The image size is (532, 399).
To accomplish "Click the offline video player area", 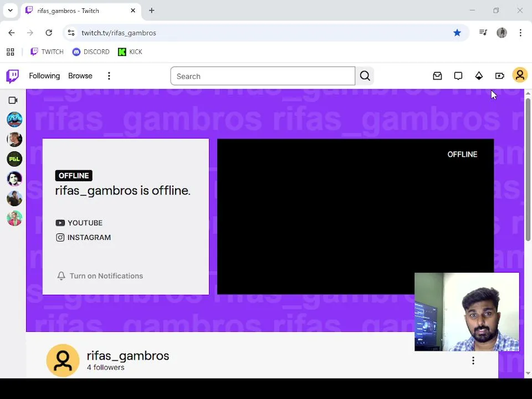I will coord(355,217).
